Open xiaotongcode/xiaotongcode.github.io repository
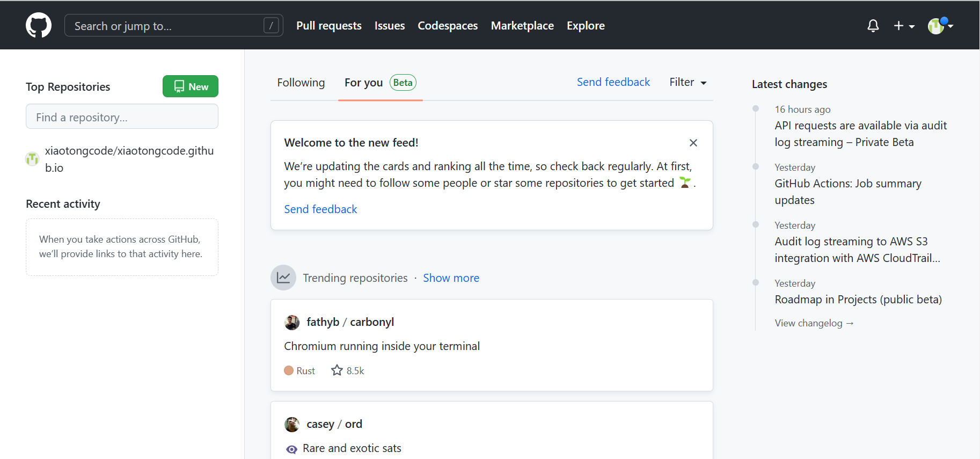 [129, 159]
